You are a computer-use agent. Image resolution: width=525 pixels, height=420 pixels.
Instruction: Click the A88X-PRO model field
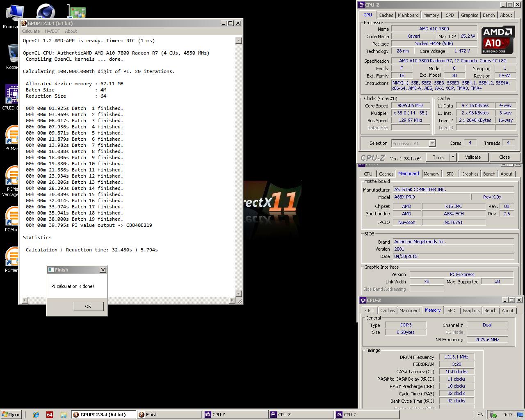tap(431, 197)
